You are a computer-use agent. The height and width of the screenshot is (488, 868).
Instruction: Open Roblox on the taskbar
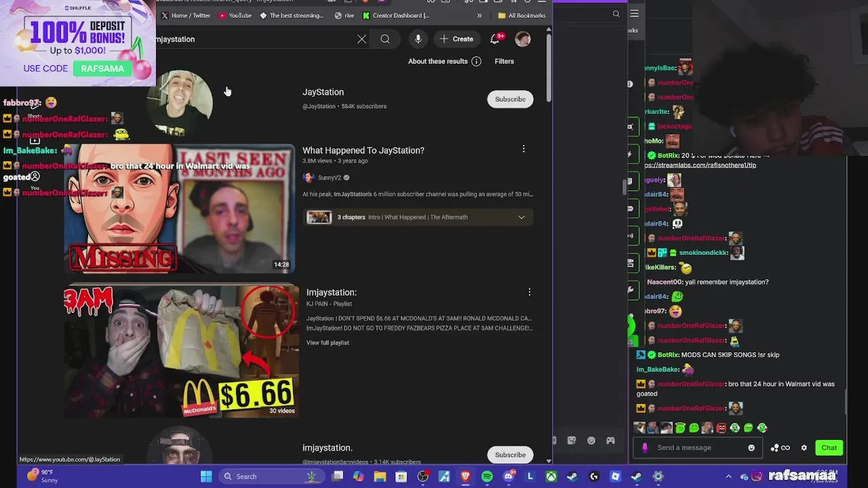coord(615,476)
